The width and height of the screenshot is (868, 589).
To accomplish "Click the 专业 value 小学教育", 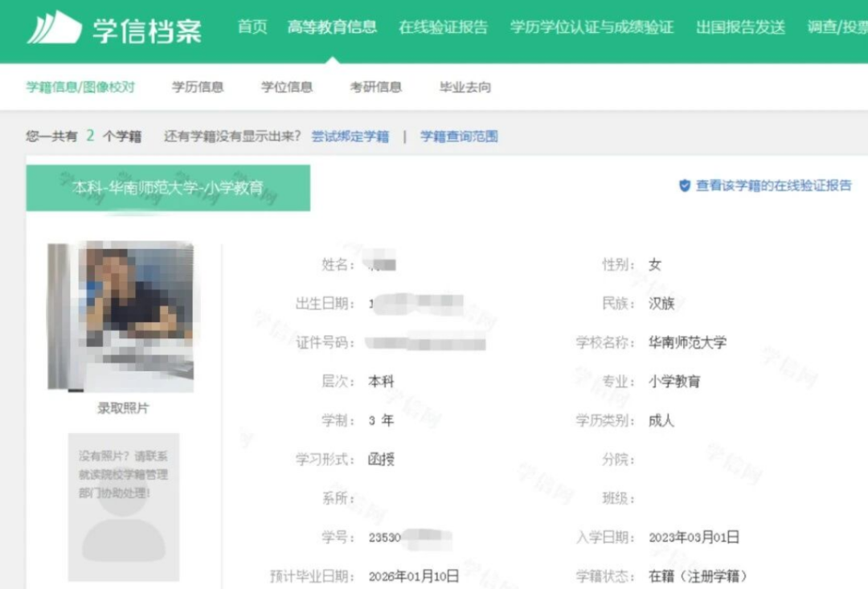I will coord(674,382).
